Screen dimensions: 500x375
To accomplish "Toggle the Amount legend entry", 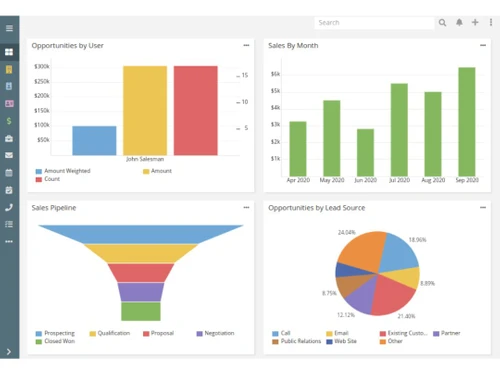I will pyautogui.click(x=157, y=171).
